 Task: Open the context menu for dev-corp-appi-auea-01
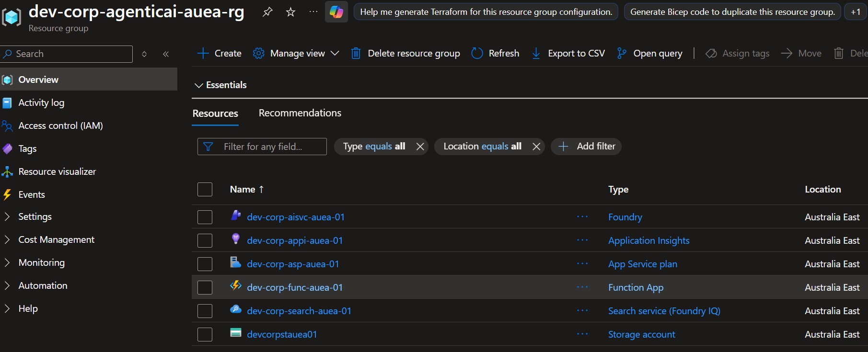pos(582,240)
